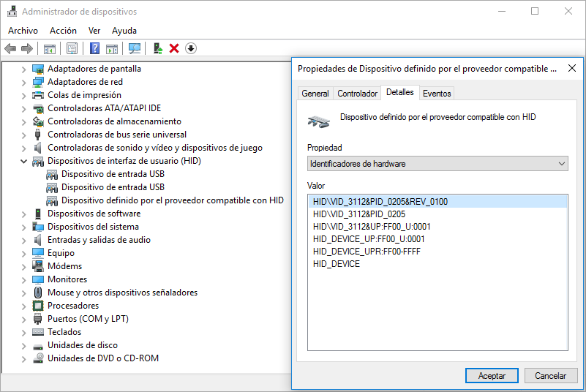Click the Back arrow in toolbar
The height and width of the screenshot is (392, 586).
10,48
